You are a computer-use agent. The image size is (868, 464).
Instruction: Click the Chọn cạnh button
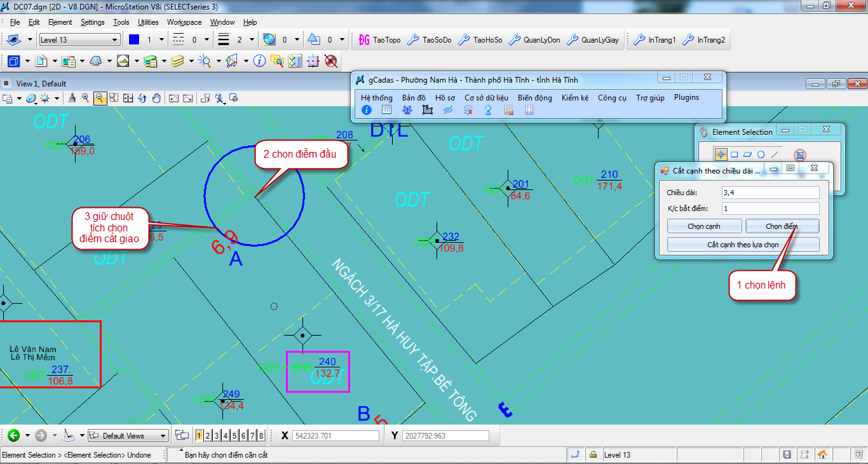(x=704, y=226)
